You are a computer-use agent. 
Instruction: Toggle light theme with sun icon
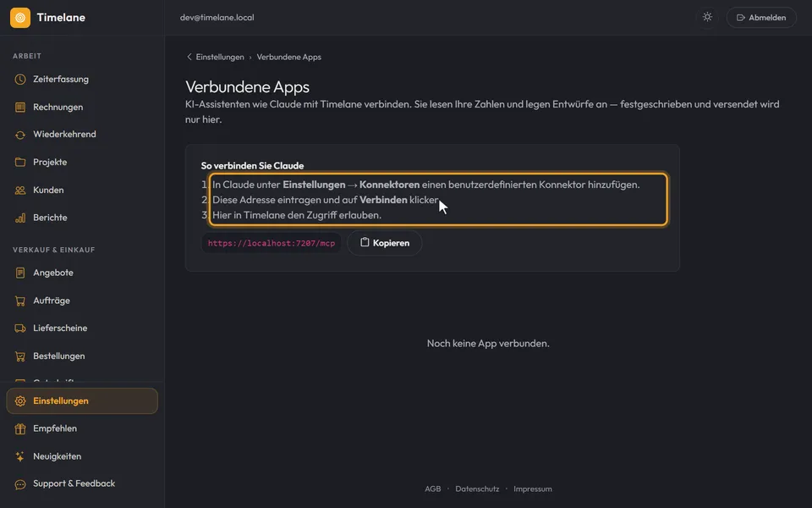[707, 17]
